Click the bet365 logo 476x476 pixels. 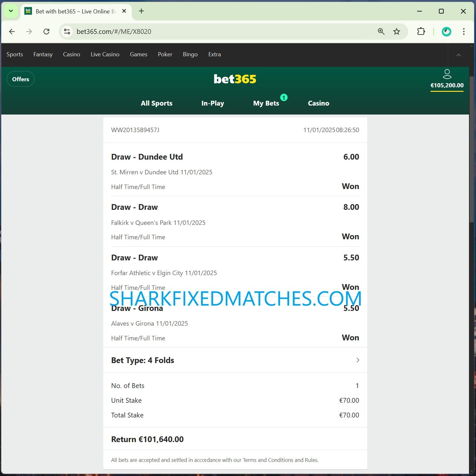235,79
